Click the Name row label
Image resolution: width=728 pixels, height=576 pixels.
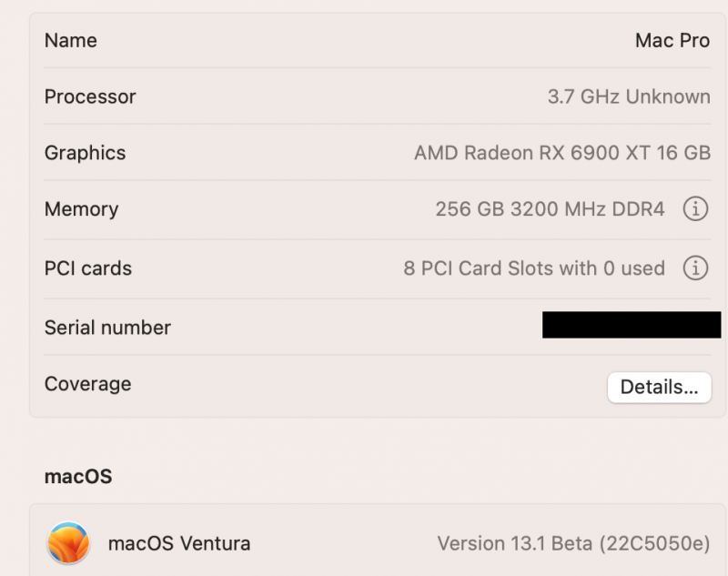coord(71,41)
